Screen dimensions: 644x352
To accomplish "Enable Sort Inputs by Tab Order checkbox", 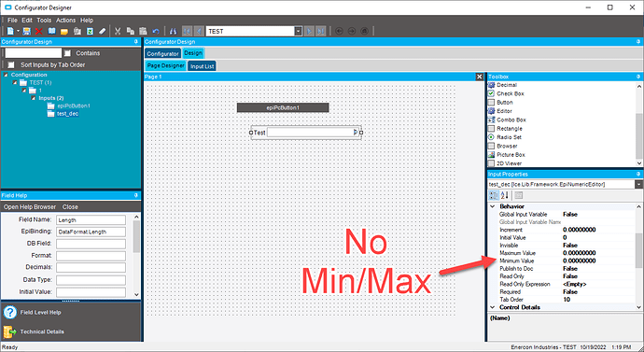I will pyautogui.click(x=11, y=65).
